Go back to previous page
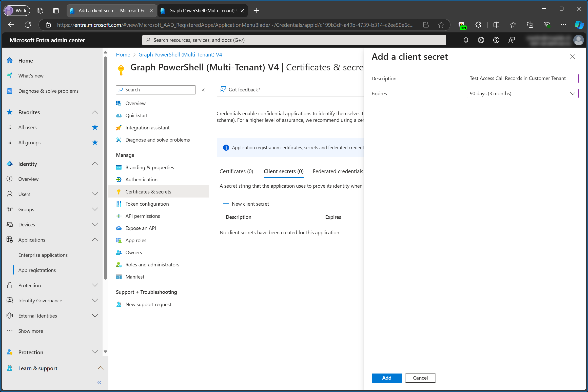The image size is (588, 392). 11,25
